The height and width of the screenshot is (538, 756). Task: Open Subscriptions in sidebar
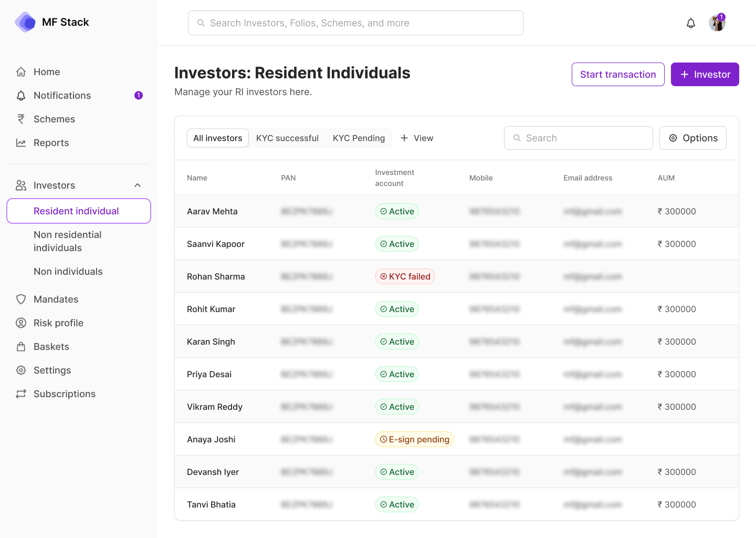point(64,394)
